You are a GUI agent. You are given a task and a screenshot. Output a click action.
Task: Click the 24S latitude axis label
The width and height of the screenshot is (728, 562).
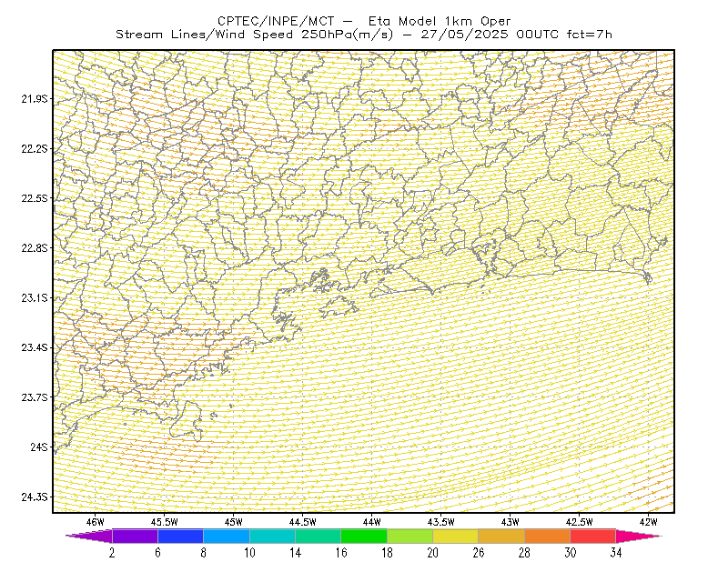tap(39, 447)
